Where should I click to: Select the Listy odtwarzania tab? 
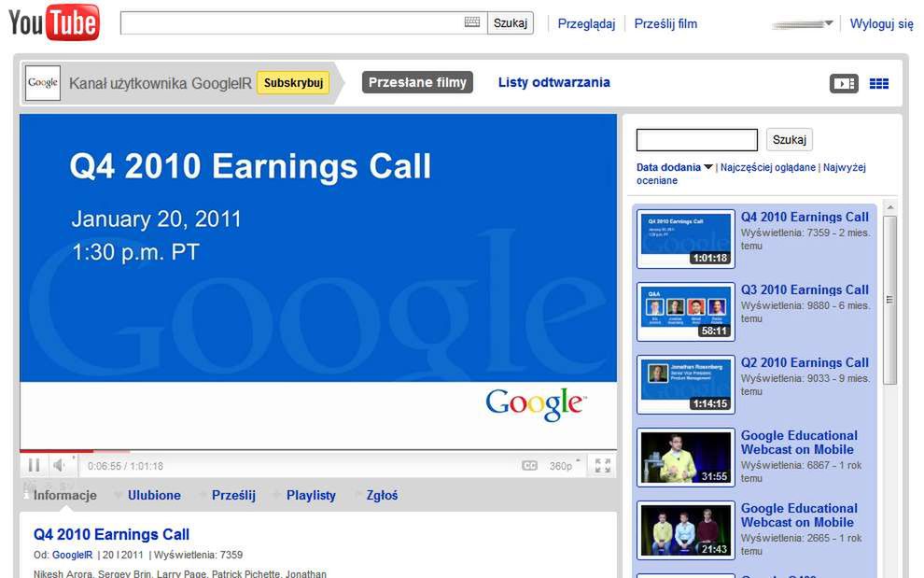coord(553,82)
